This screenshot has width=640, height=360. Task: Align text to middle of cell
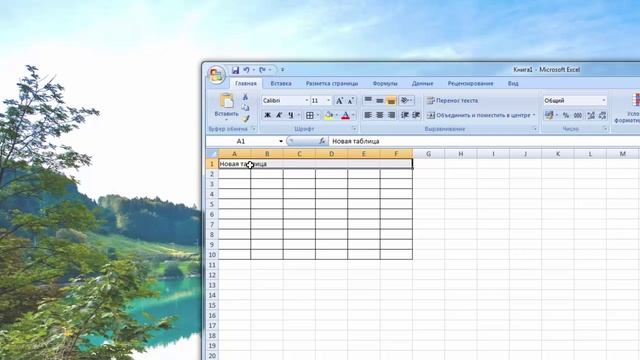380,100
